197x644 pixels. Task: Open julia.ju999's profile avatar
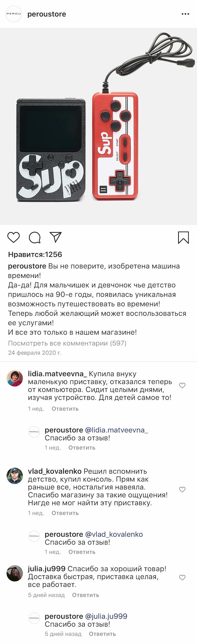15,573
